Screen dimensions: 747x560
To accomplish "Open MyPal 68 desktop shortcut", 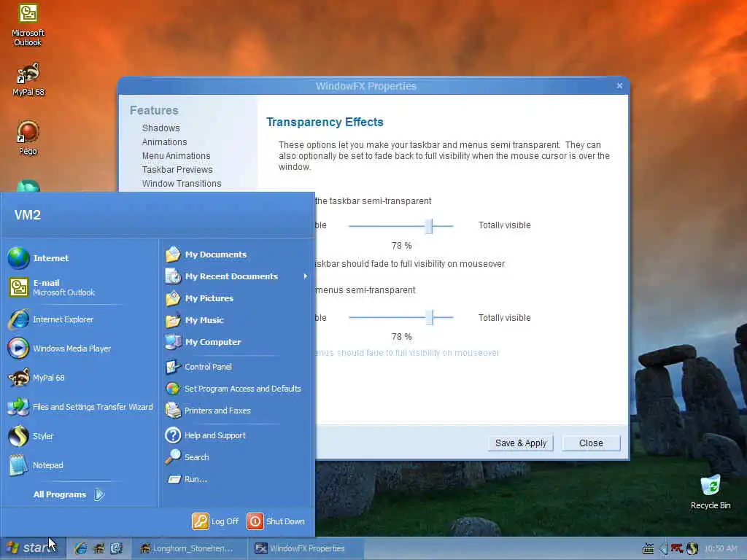I will pos(28,79).
